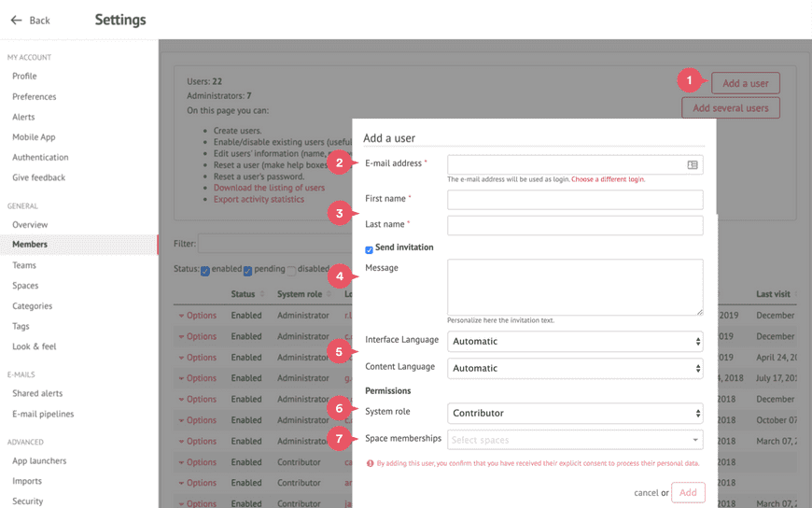Open Security settings
812x508 pixels.
coord(27,501)
